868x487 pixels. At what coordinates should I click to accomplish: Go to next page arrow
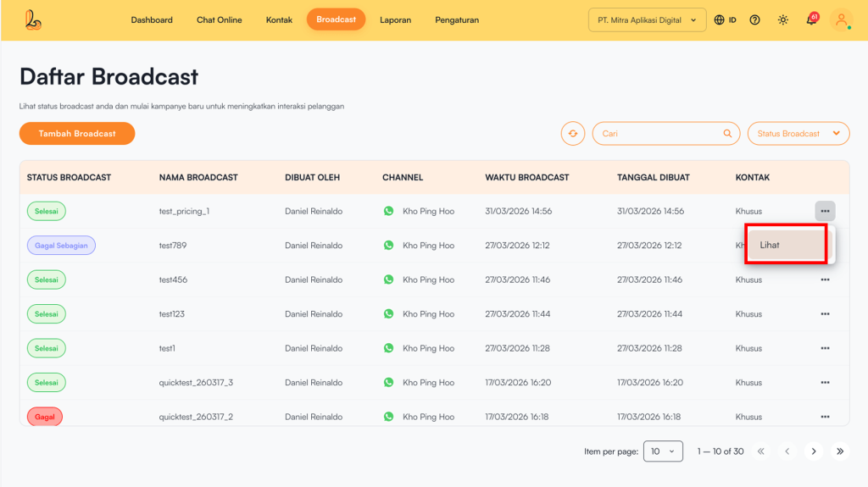814,451
